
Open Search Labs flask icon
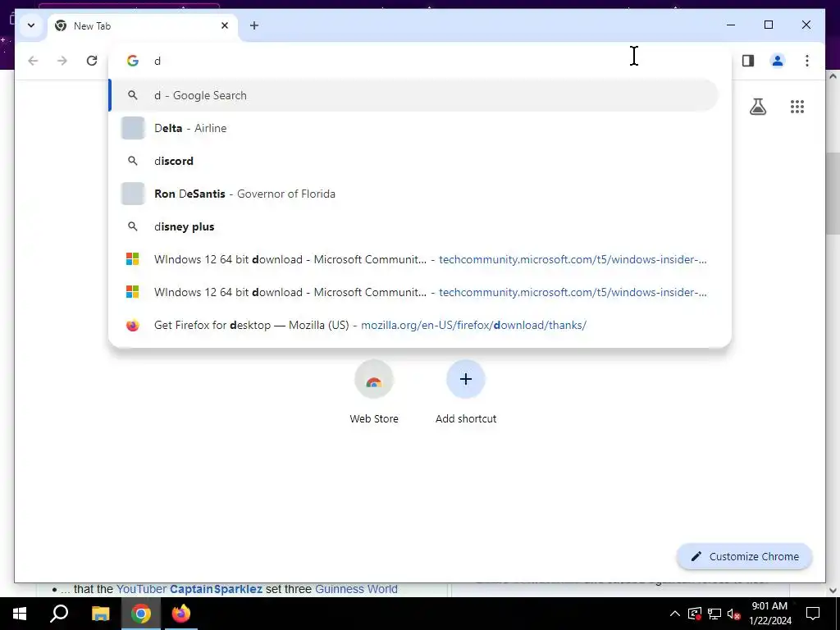point(757,107)
